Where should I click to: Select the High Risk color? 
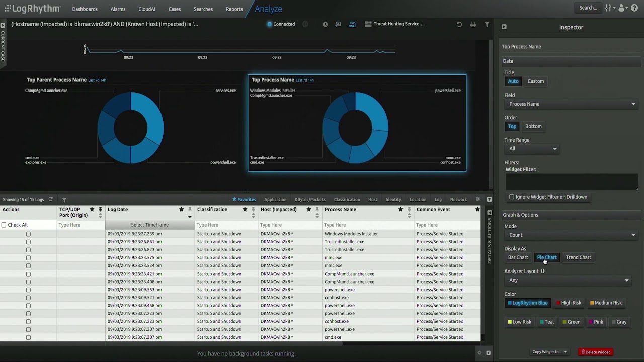(569, 303)
